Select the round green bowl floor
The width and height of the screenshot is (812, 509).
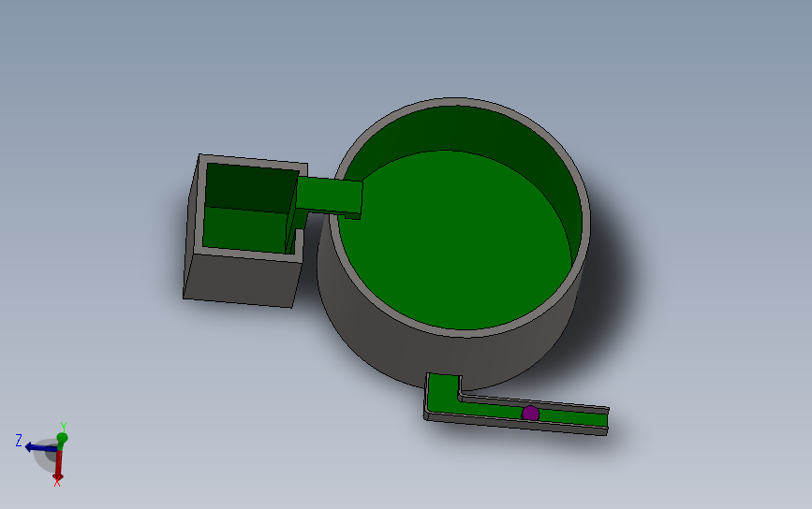click(x=456, y=240)
